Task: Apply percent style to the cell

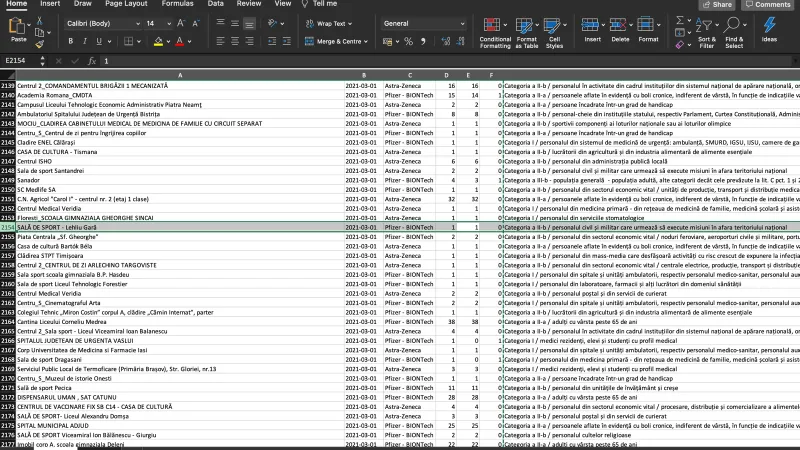Action: [409, 42]
